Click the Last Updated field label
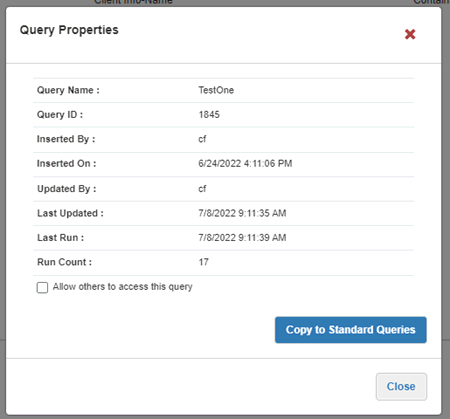 [x=70, y=213]
